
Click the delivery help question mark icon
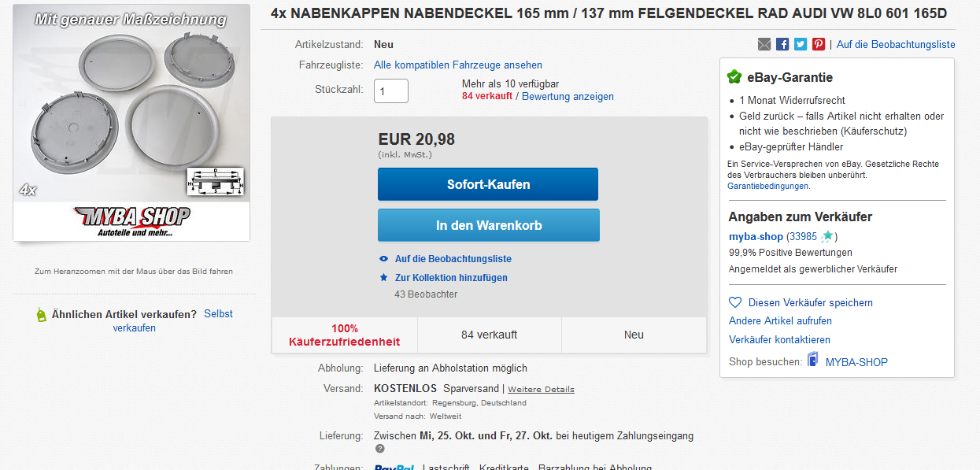coord(380,449)
